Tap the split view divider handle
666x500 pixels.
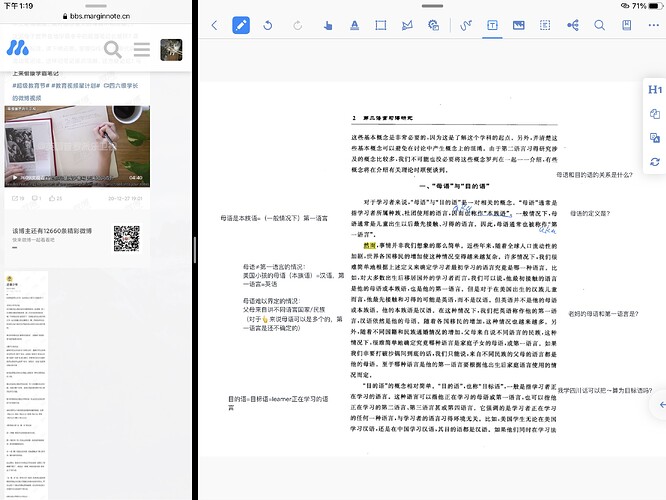coord(195,250)
